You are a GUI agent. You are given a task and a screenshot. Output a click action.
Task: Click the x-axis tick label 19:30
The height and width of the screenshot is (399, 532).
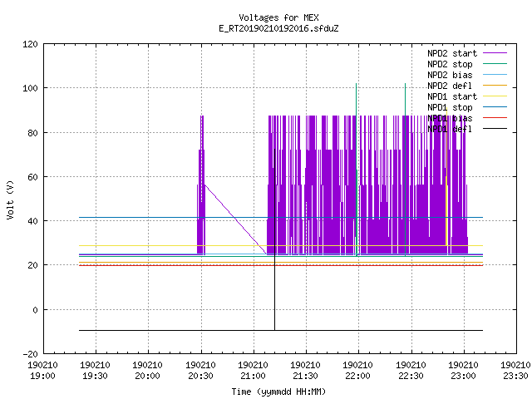pos(96,376)
